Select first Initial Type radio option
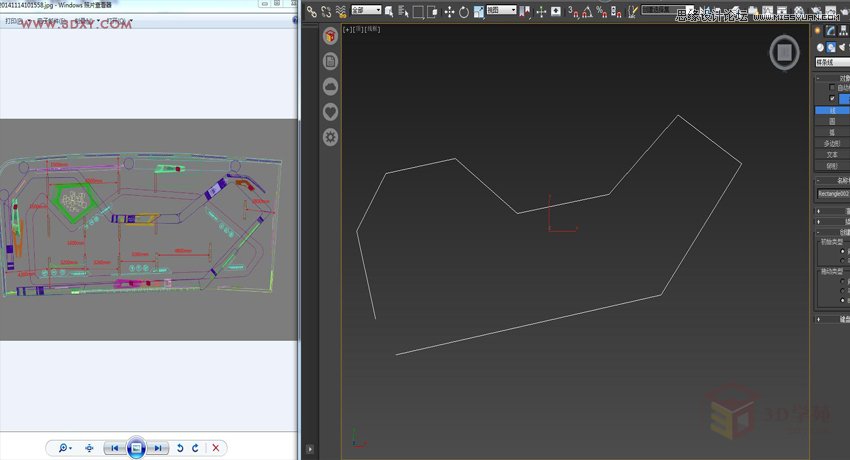850x460 pixels. click(843, 251)
